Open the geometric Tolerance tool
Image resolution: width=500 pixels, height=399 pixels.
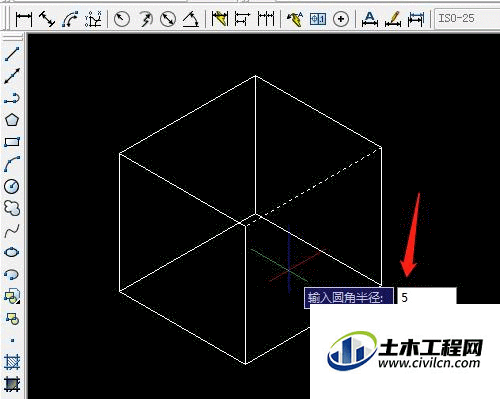318,19
